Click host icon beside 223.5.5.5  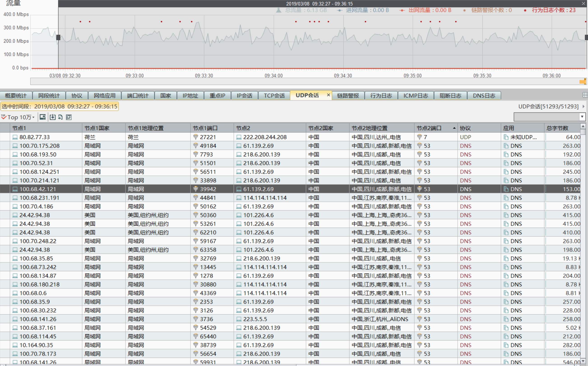pyautogui.click(x=239, y=319)
